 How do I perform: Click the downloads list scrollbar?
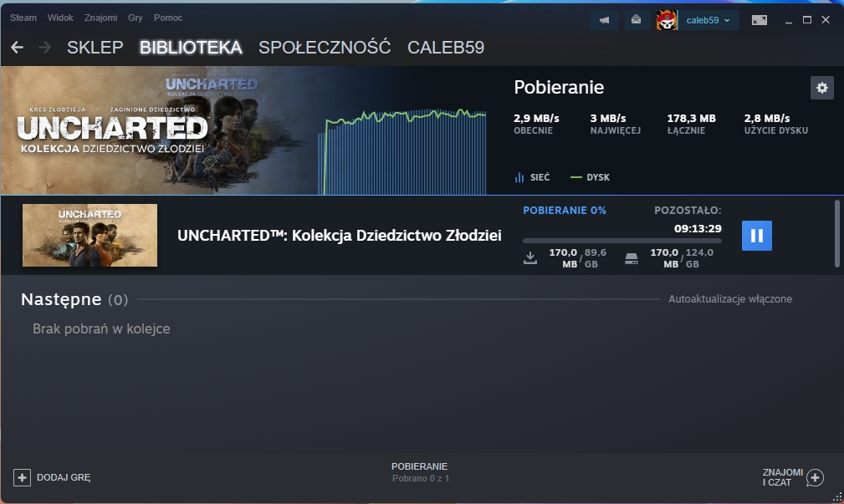pyautogui.click(x=837, y=233)
